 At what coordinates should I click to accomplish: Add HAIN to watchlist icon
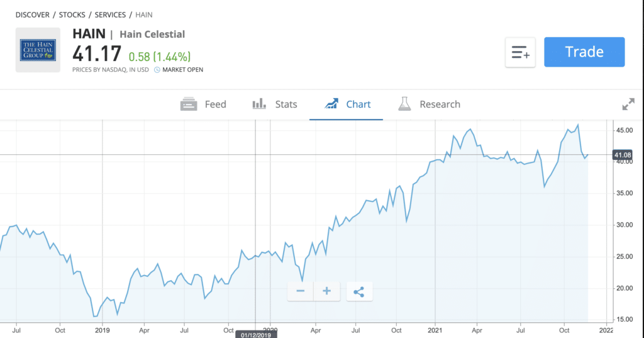coord(520,52)
